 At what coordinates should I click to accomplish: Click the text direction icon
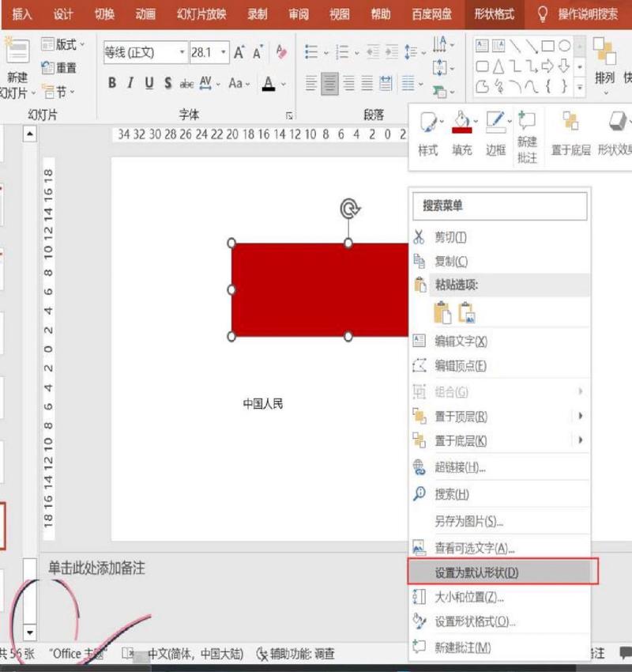click(x=439, y=44)
